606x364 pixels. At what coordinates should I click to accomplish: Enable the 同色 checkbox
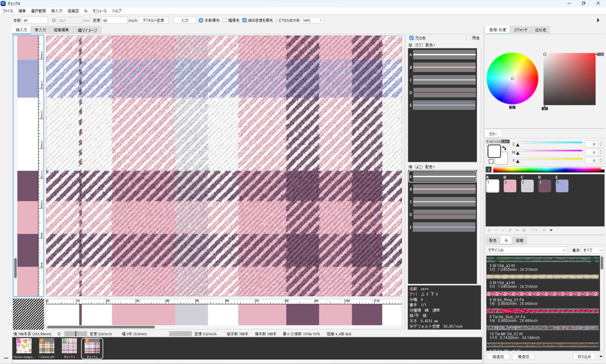coord(469,38)
